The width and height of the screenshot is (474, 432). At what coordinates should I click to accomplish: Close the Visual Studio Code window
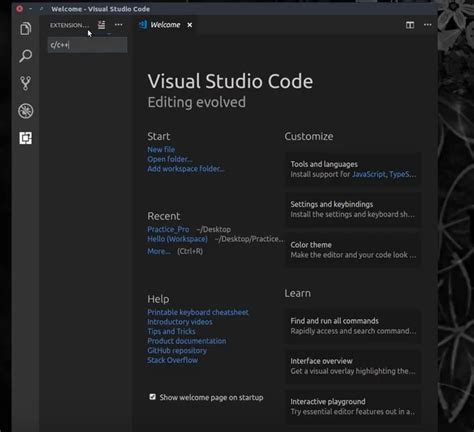pos(20,9)
